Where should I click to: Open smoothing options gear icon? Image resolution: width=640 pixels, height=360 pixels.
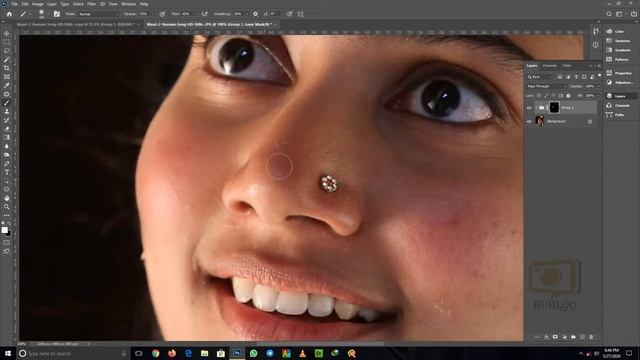[256, 14]
